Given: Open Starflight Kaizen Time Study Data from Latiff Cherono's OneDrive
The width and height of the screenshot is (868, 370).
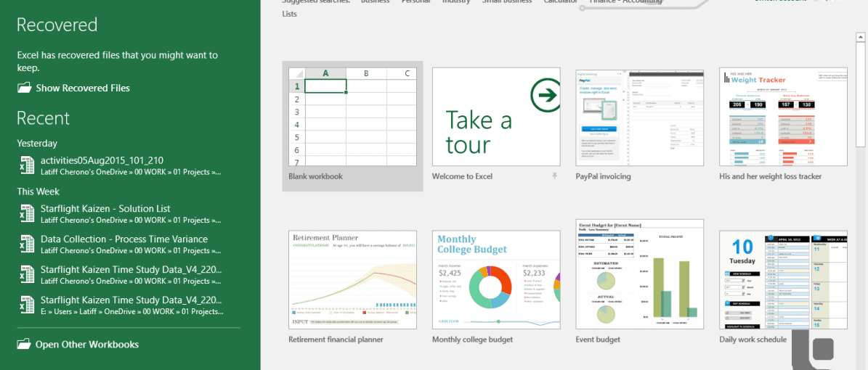Looking at the screenshot, I should point(121,274).
